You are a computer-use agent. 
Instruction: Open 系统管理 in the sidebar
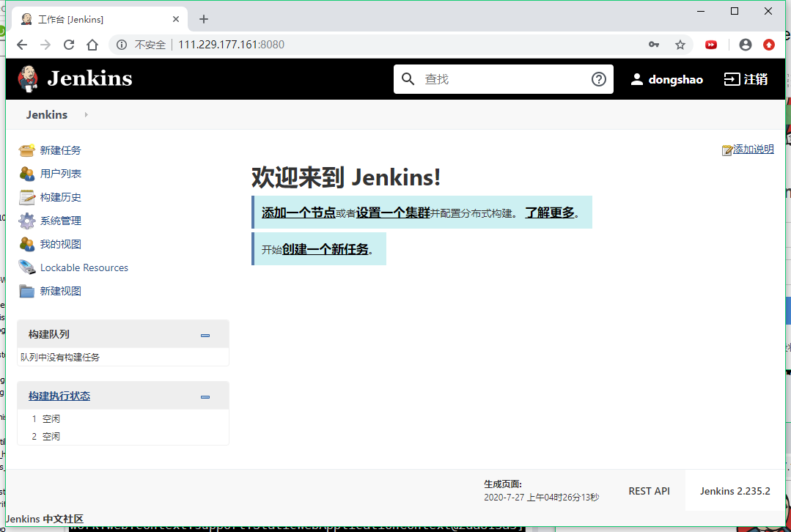coord(61,221)
